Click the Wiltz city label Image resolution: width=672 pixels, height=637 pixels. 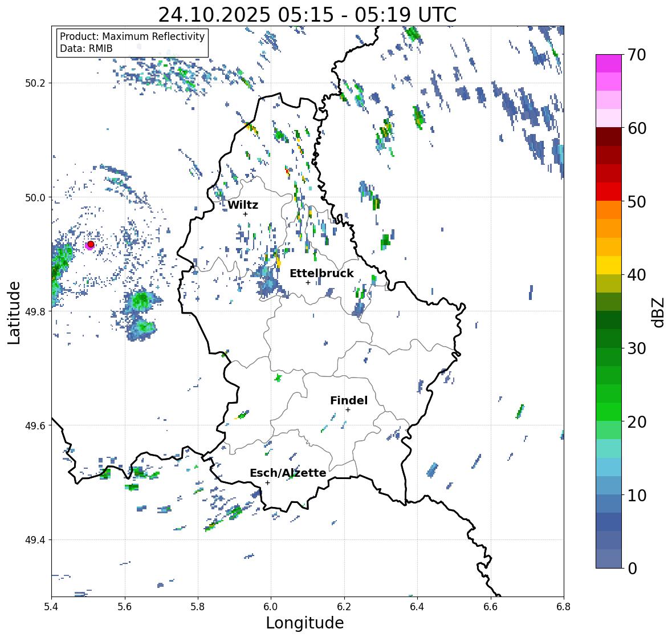pos(243,205)
